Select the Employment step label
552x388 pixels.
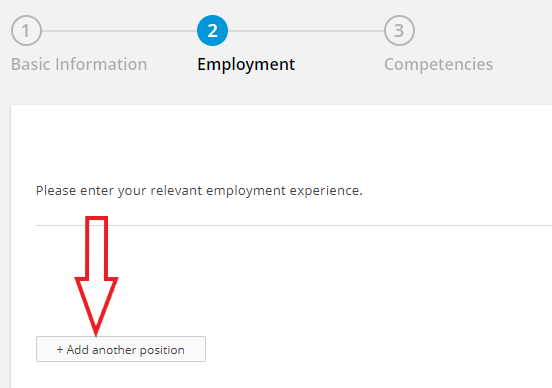[x=246, y=65]
